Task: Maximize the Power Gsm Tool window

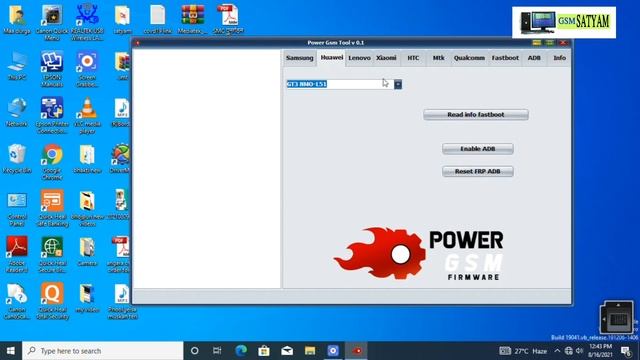Action: 550,42
